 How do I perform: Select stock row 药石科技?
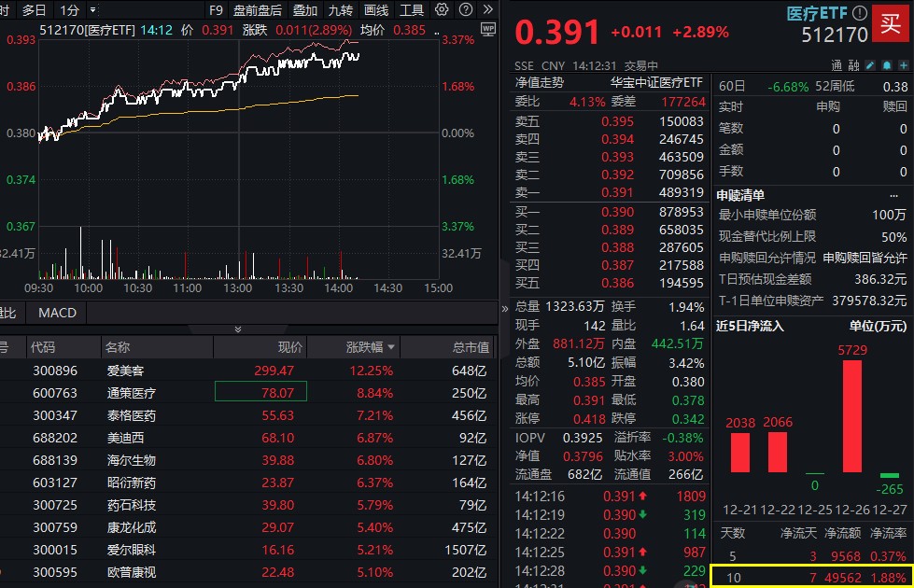click(249, 505)
